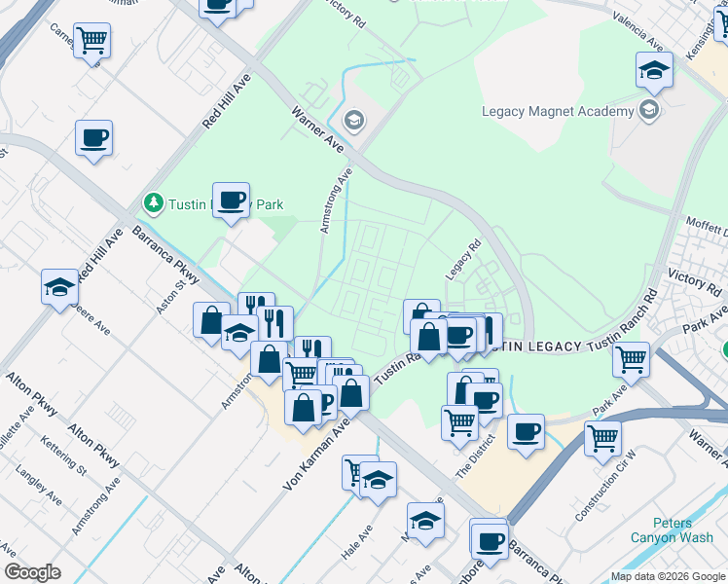Select Armstrong Ave label next to Kettering St

(x=95, y=506)
